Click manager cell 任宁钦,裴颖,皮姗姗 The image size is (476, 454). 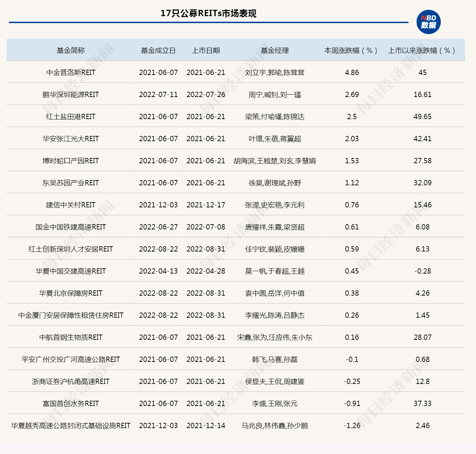click(275, 249)
